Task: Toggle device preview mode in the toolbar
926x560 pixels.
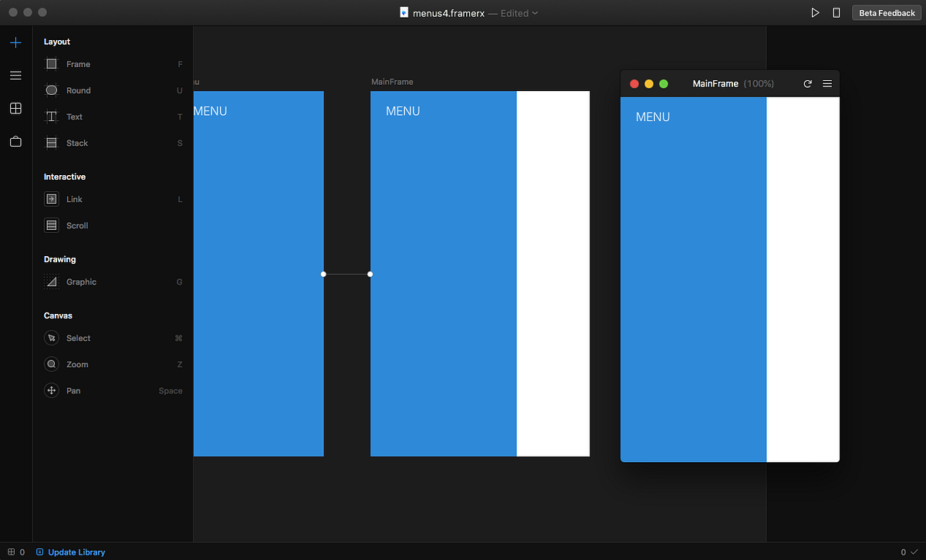Action: coord(836,12)
